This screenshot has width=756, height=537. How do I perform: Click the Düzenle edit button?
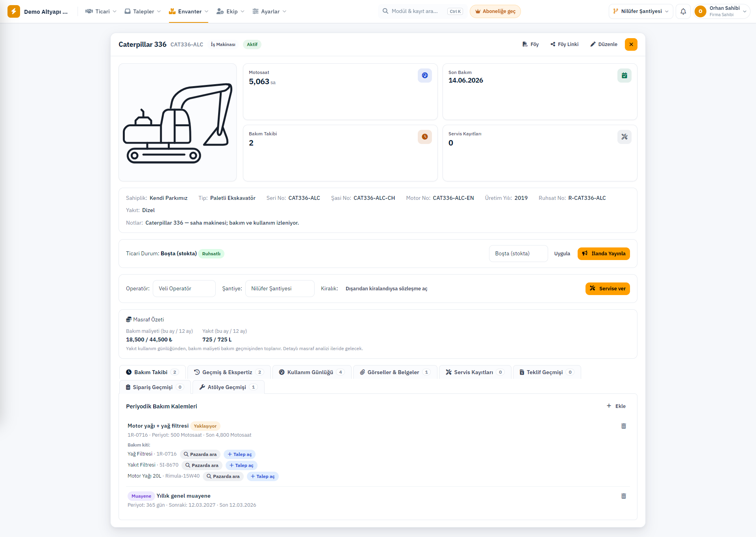[604, 44]
